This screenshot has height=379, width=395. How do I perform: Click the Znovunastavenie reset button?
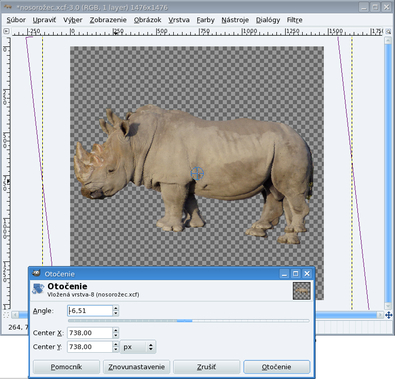click(x=136, y=367)
